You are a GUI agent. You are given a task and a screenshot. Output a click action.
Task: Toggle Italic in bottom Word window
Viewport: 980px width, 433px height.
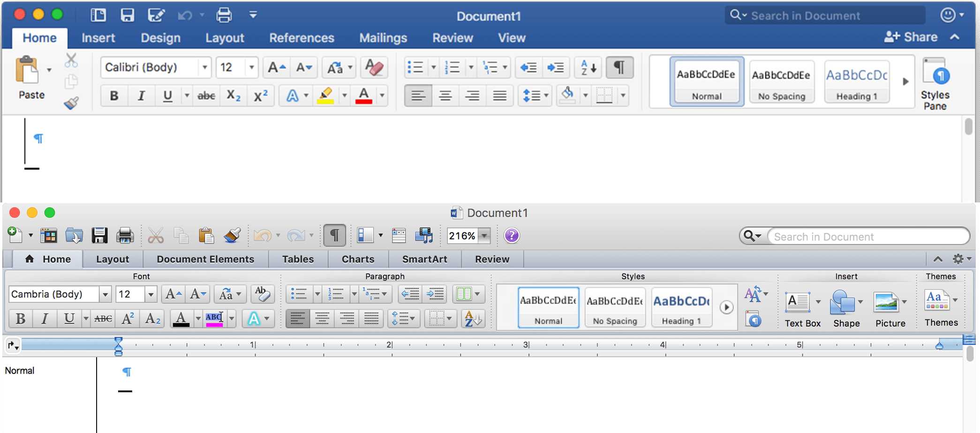click(45, 319)
